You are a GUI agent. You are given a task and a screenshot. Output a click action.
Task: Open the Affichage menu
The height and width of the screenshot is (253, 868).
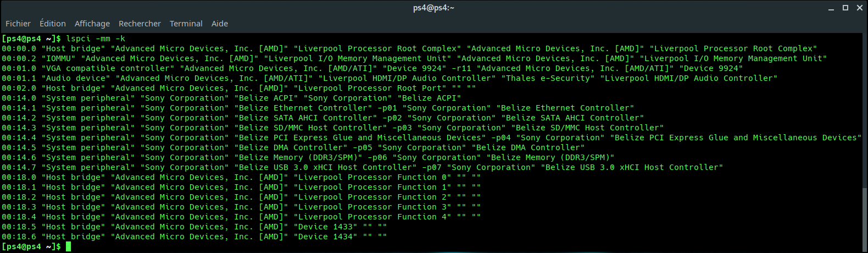point(92,24)
